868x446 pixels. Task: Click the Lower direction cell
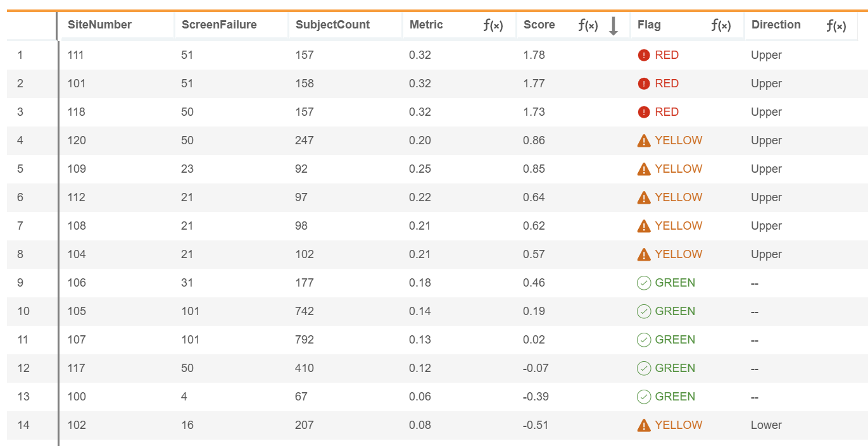point(766,425)
